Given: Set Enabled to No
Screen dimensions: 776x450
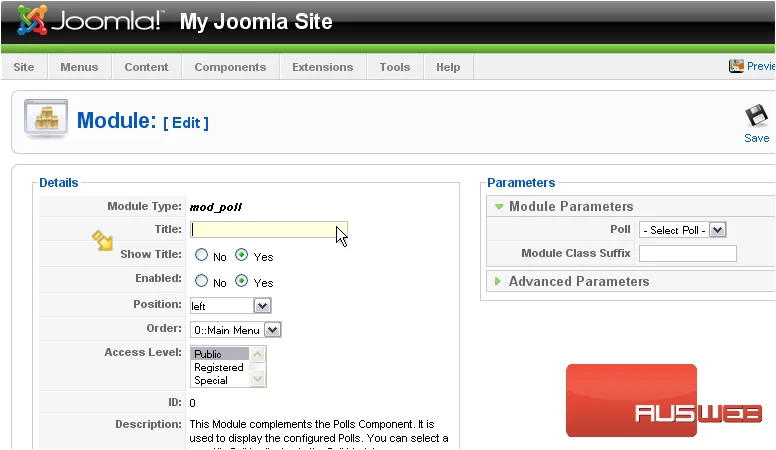Looking at the screenshot, I should 201,281.
